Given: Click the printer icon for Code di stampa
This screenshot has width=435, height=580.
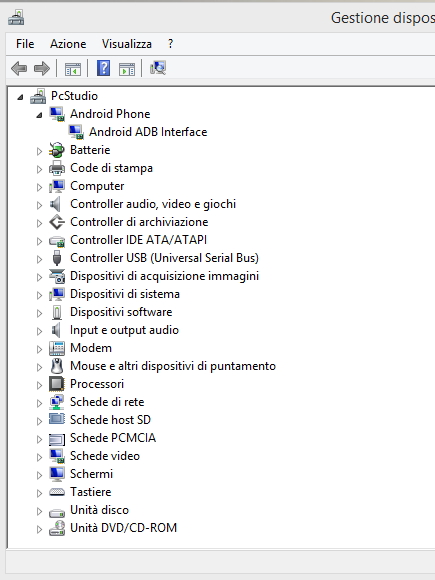Looking at the screenshot, I should (x=57, y=168).
